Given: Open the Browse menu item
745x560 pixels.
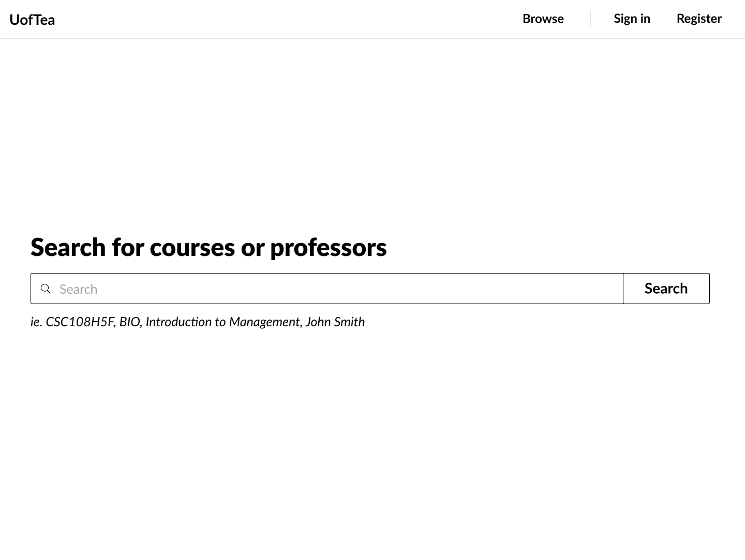Looking at the screenshot, I should tap(543, 19).
